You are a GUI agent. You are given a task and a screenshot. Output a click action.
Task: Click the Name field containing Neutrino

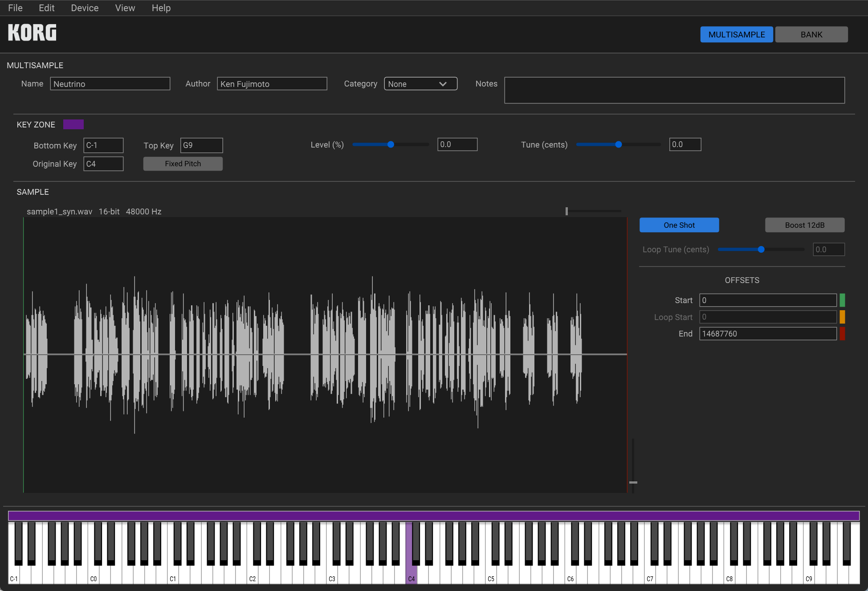tap(110, 84)
